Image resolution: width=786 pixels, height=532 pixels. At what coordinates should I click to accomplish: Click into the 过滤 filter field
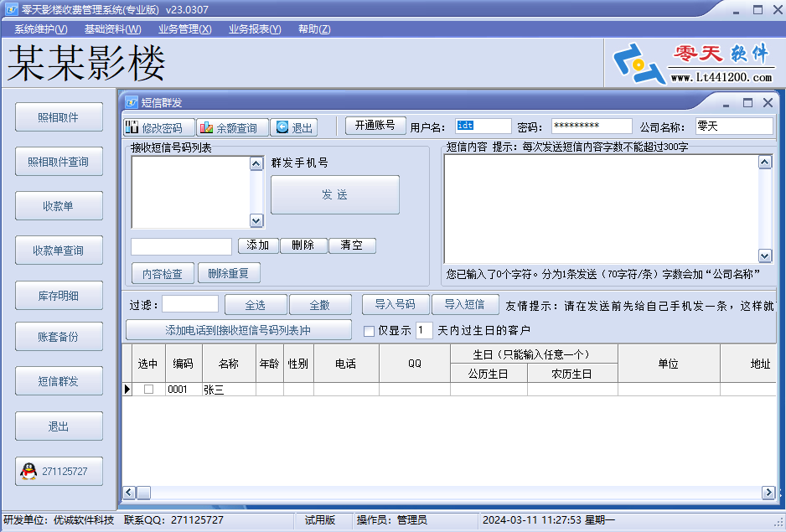point(190,304)
